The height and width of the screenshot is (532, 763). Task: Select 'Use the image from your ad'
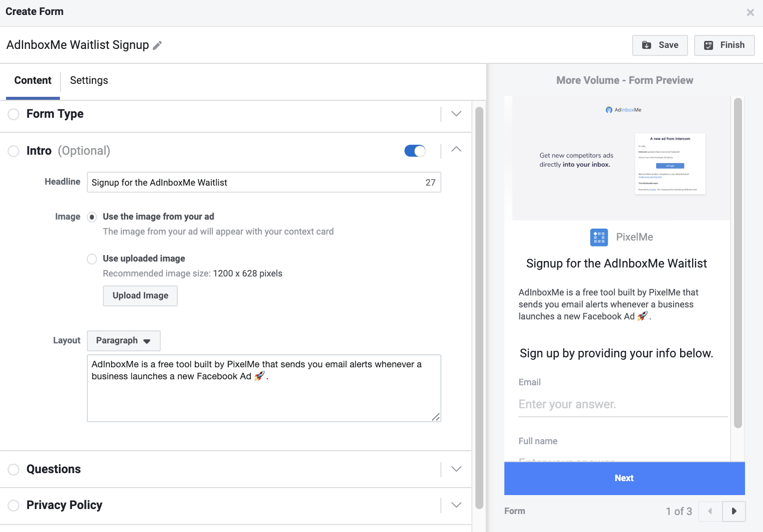pos(92,217)
